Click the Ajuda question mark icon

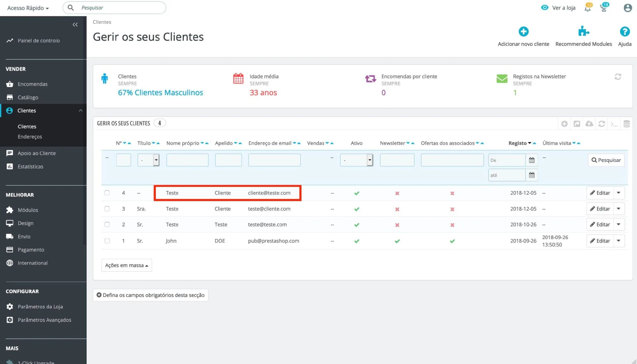click(625, 32)
